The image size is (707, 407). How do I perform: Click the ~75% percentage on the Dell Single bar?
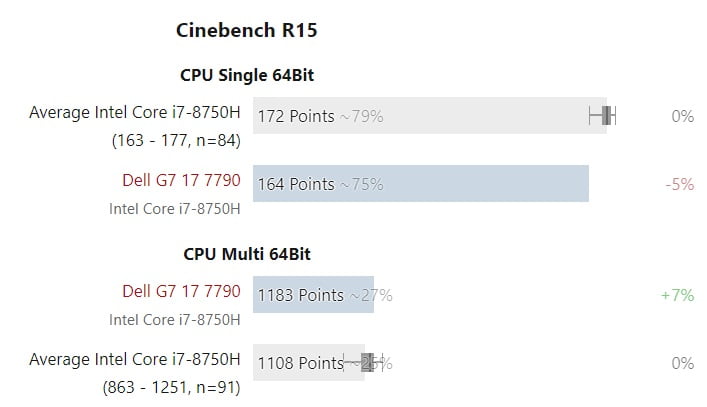pos(361,185)
